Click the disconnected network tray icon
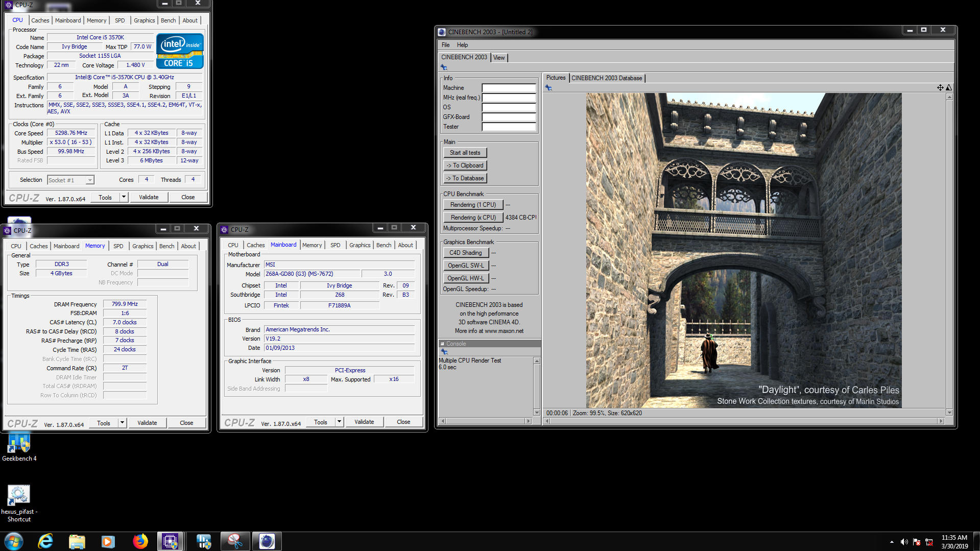Viewport: 980px width, 551px height. pyautogui.click(x=929, y=542)
